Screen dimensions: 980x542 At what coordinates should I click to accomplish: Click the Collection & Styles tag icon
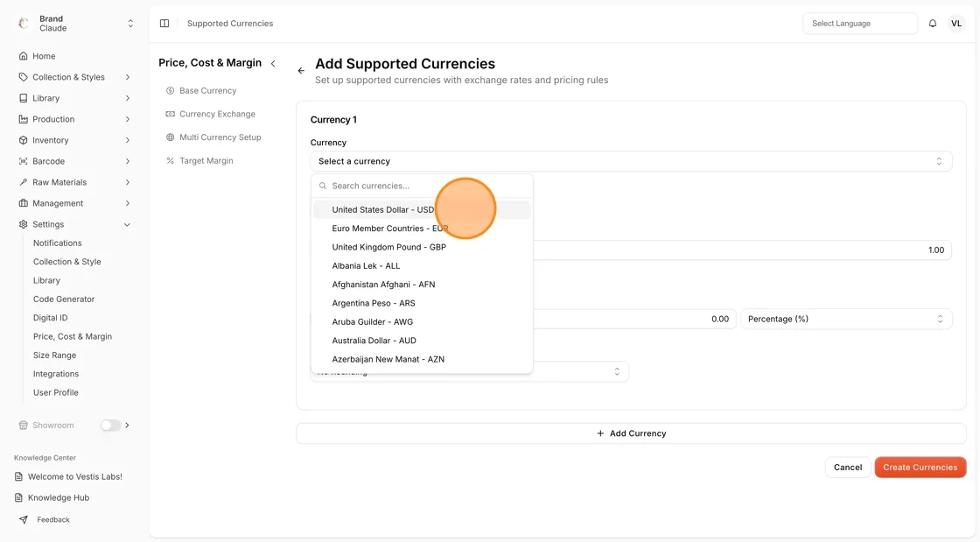pyautogui.click(x=23, y=77)
